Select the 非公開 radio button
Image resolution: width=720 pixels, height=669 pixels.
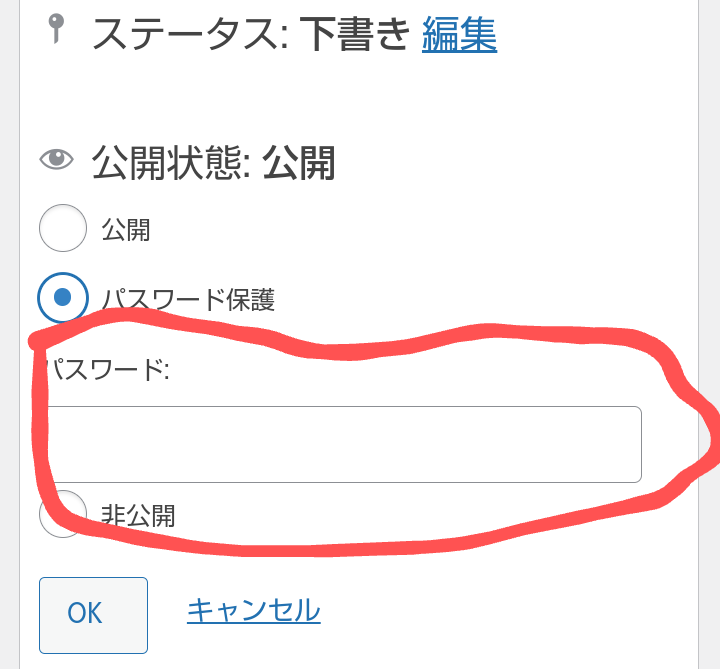pyautogui.click(x=63, y=514)
